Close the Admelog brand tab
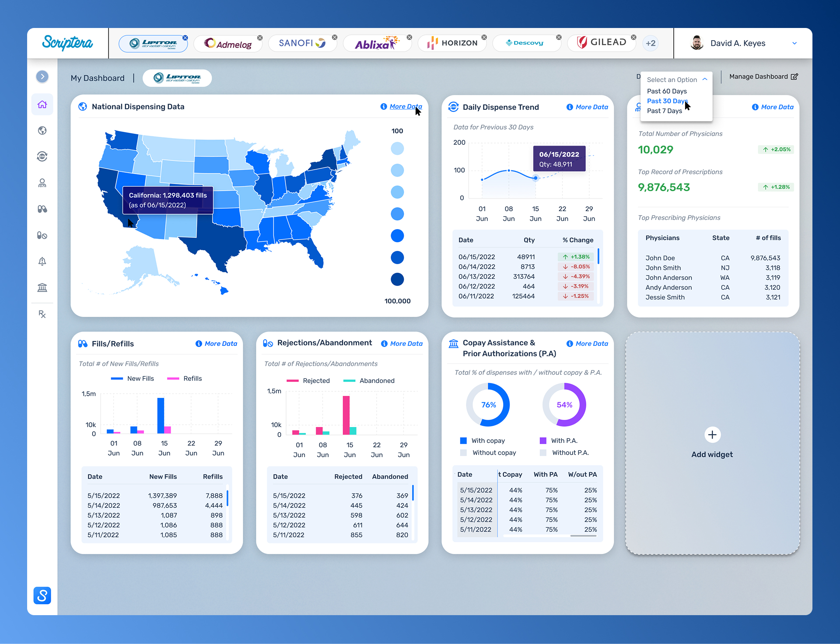 (x=260, y=38)
